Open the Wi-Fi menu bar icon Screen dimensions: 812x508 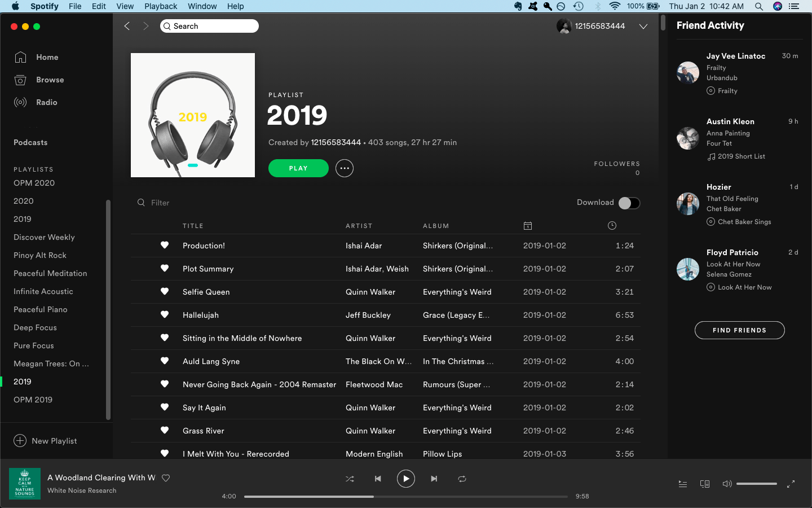pos(615,6)
